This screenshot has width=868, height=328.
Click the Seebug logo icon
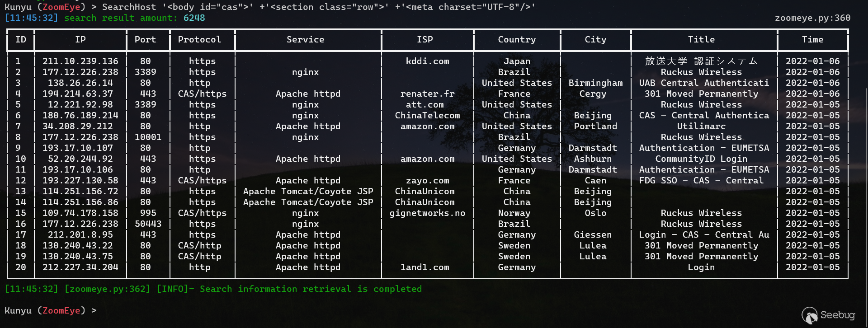point(809,315)
